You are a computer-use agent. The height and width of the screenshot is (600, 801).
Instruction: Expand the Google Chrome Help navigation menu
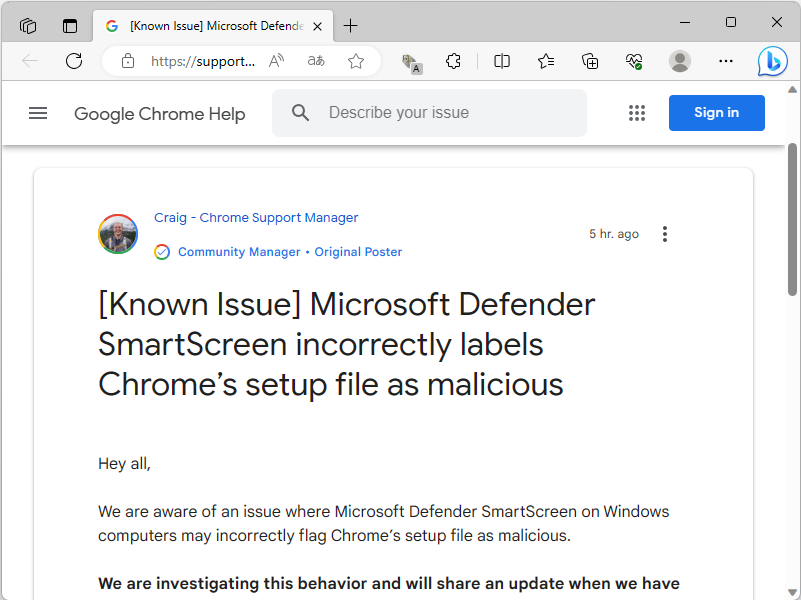(x=38, y=113)
